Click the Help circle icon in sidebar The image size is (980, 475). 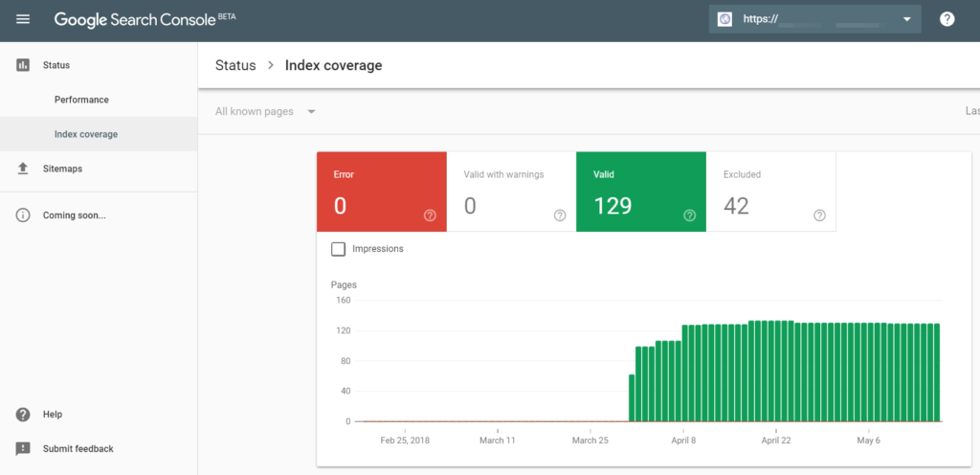click(23, 415)
